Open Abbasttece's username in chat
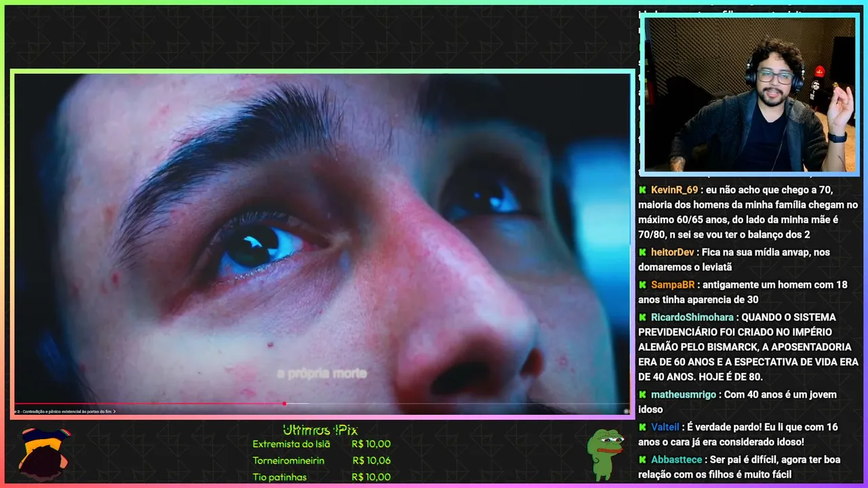Image resolution: width=868 pixels, height=488 pixels. click(677, 460)
